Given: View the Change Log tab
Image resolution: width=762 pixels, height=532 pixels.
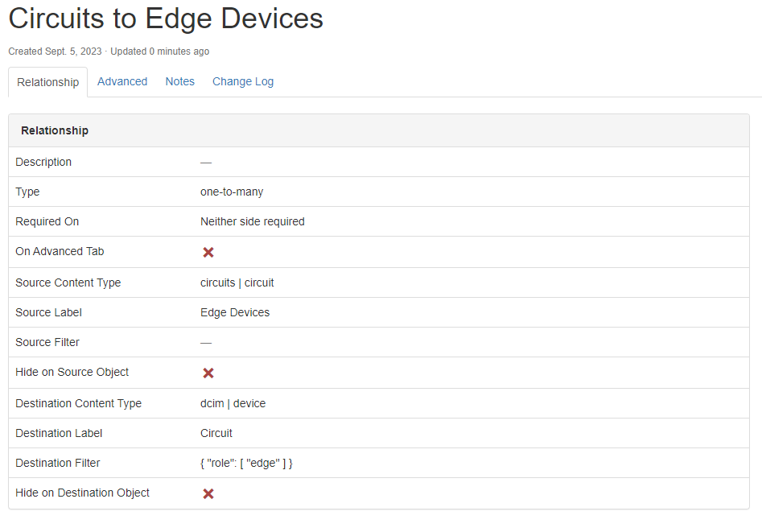Looking at the screenshot, I should coord(243,81).
